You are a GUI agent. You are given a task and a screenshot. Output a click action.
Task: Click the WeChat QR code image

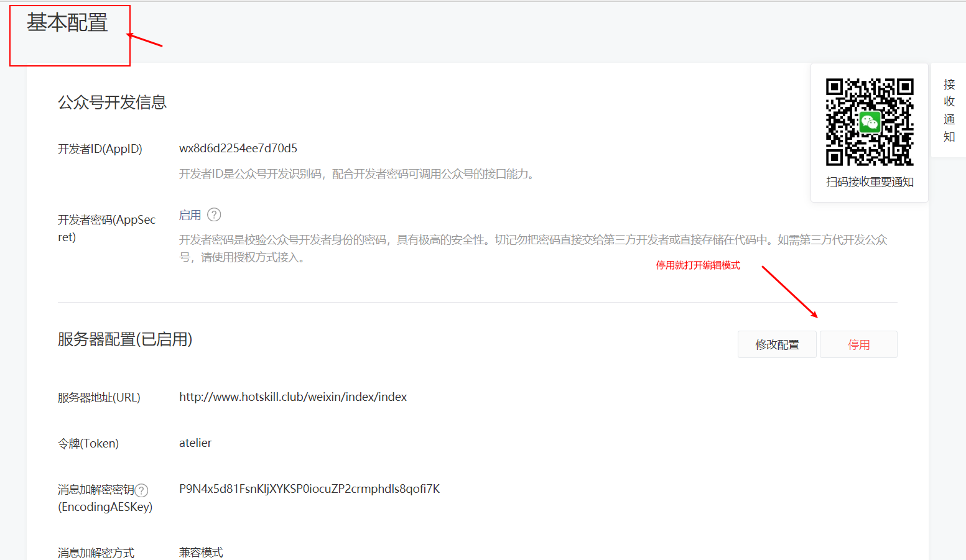[x=870, y=122]
